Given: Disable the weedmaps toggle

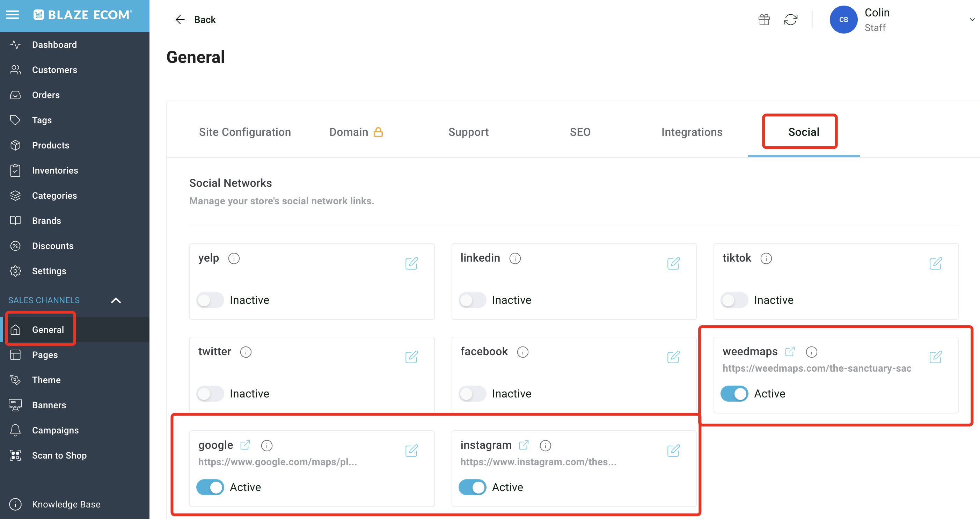Looking at the screenshot, I should point(734,394).
